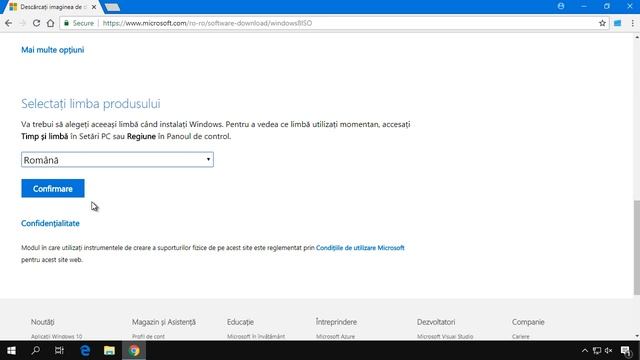Open the Chrome user profile icon

pos(561,6)
